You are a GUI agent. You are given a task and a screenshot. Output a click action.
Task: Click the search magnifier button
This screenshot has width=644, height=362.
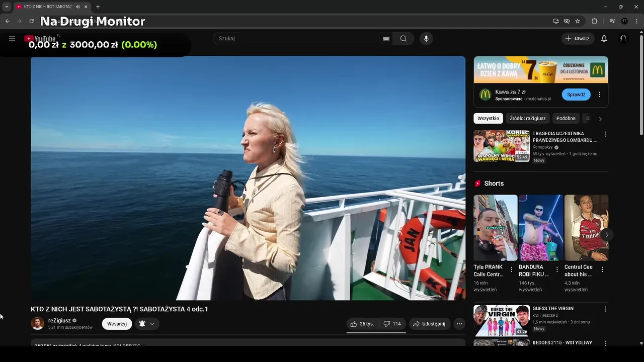[404, 39]
